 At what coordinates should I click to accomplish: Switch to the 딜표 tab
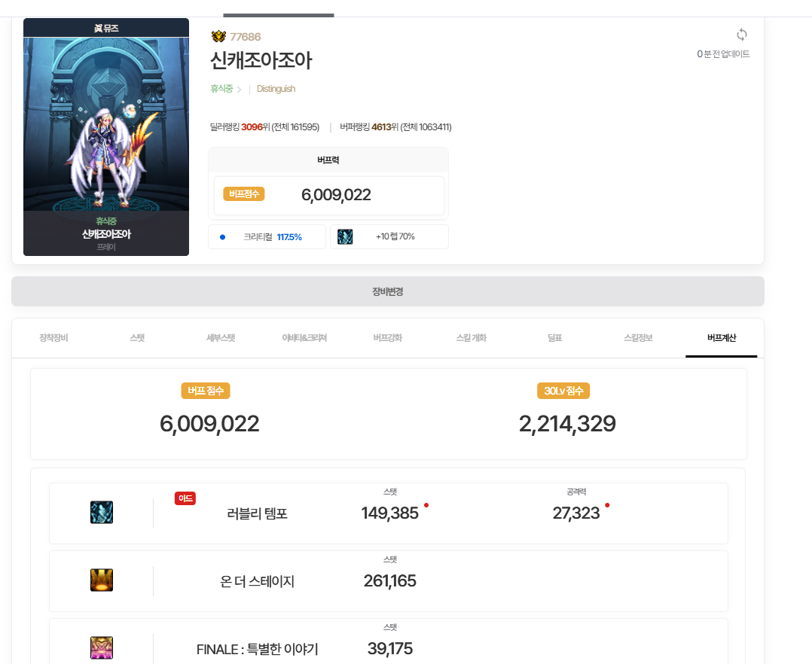click(x=555, y=338)
